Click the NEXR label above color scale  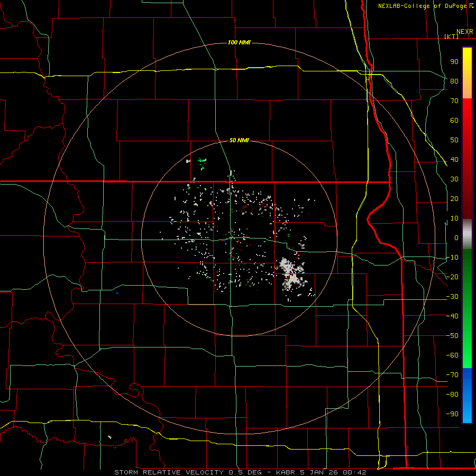point(465,32)
